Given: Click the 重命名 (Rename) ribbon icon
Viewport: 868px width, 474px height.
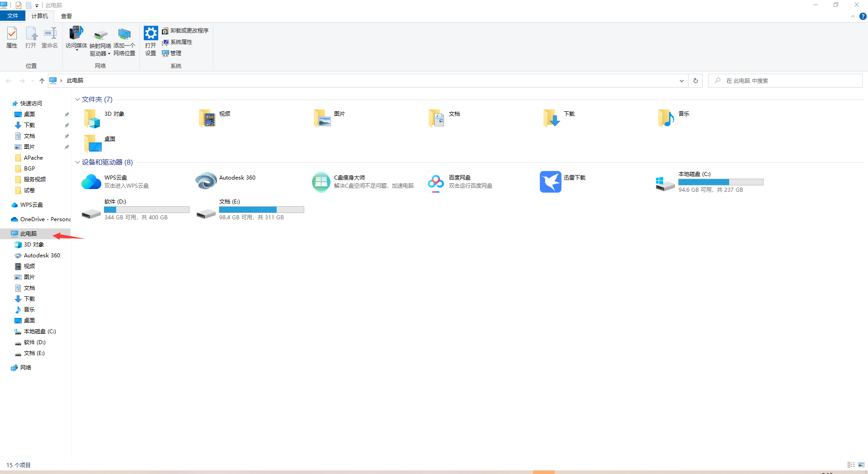Looking at the screenshot, I should (x=50, y=37).
